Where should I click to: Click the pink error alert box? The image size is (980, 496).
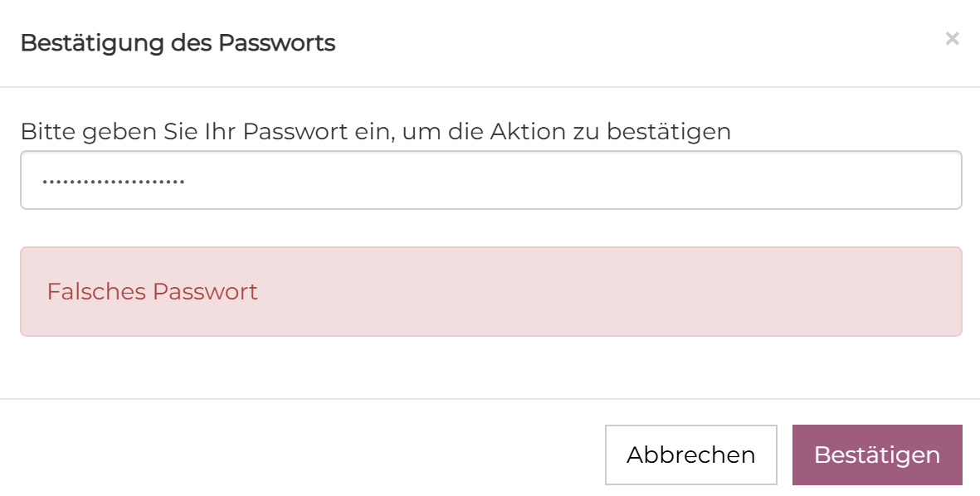click(490, 291)
